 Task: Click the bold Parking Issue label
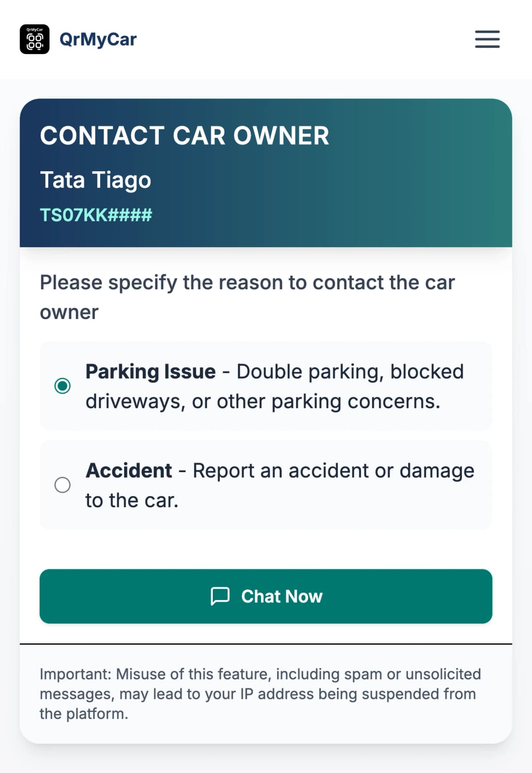tap(150, 371)
